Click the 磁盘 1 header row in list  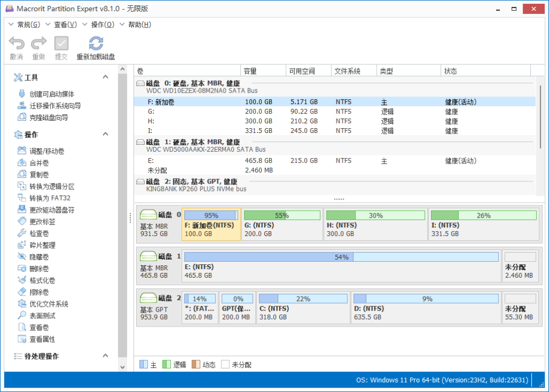(335, 145)
